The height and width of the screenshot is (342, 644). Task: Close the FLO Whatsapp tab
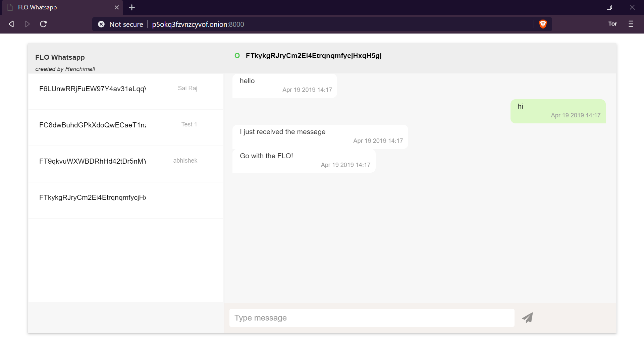[117, 7]
